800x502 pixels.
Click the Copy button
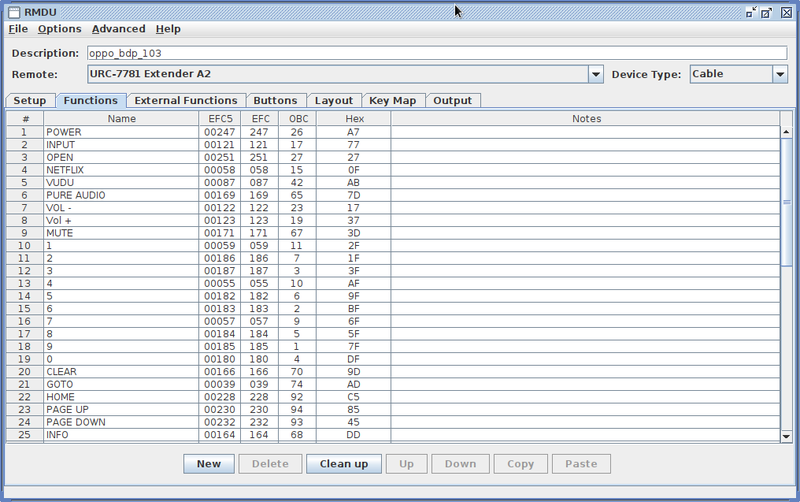pos(520,464)
